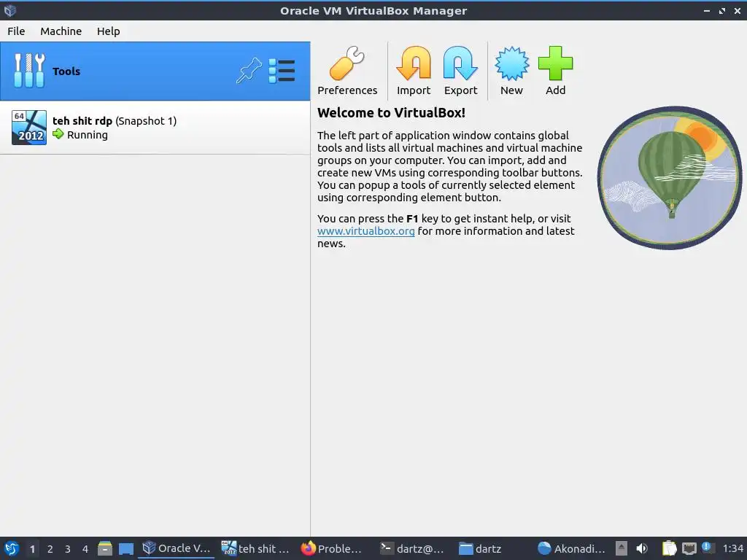Click the green Running status arrow
This screenshot has width=747, height=560.
[58, 134]
